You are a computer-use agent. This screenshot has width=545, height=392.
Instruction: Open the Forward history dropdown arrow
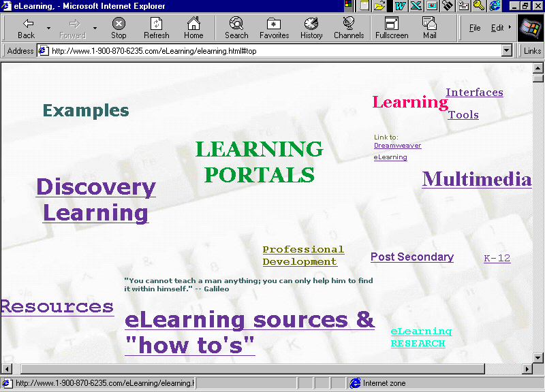pos(95,28)
